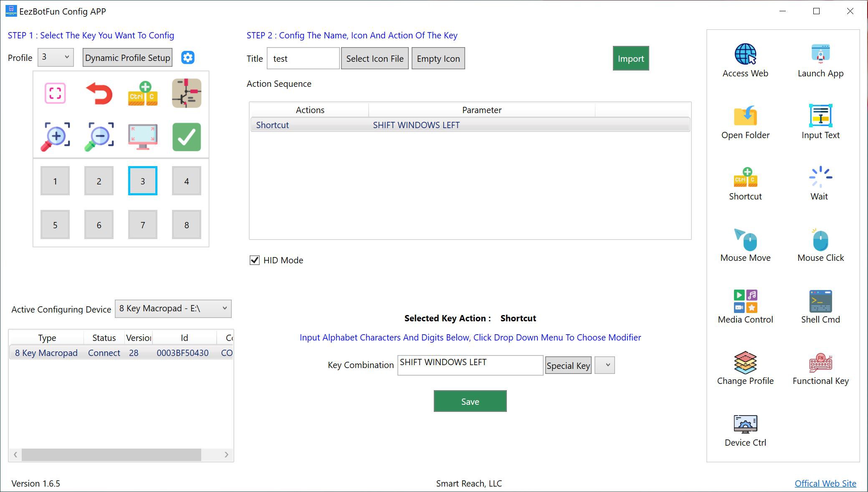Open the Offical Web Site link
The height and width of the screenshot is (492, 868).
point(825,483)
